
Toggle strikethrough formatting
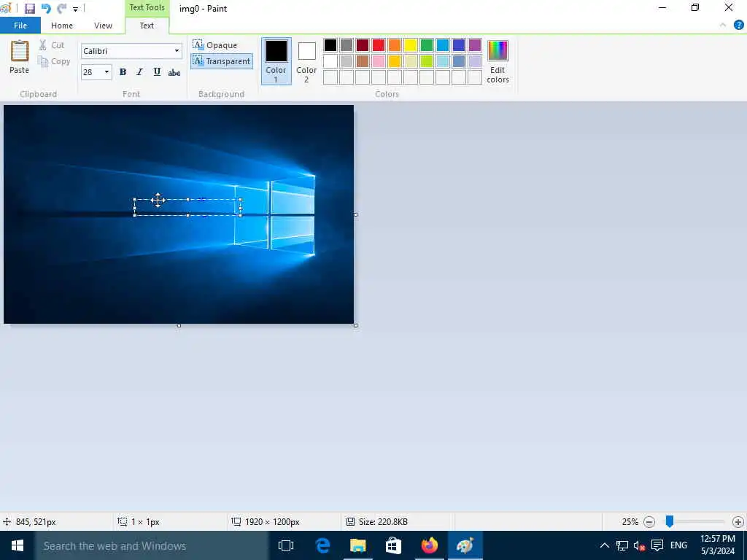click(174, 72)
